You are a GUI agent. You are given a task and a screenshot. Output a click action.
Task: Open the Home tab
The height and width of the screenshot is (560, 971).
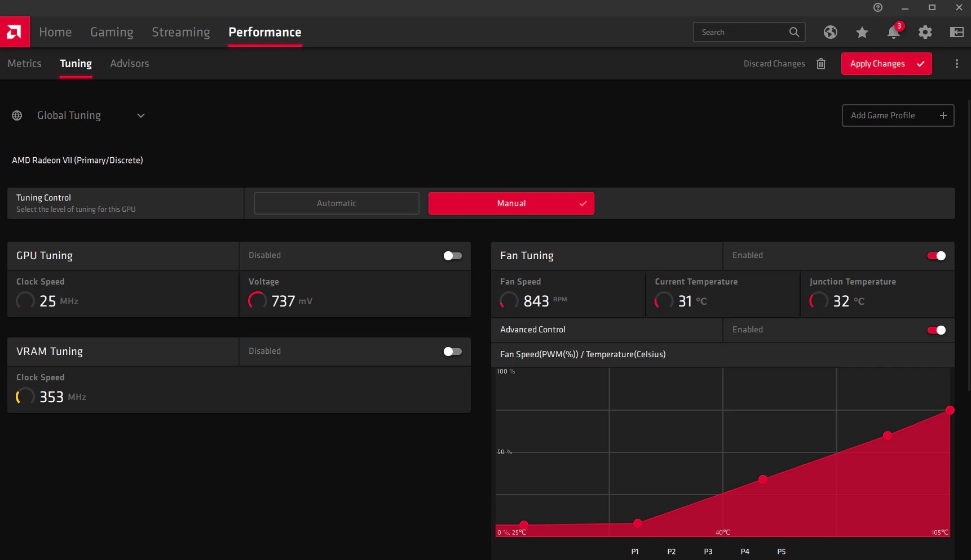(55, 32)
